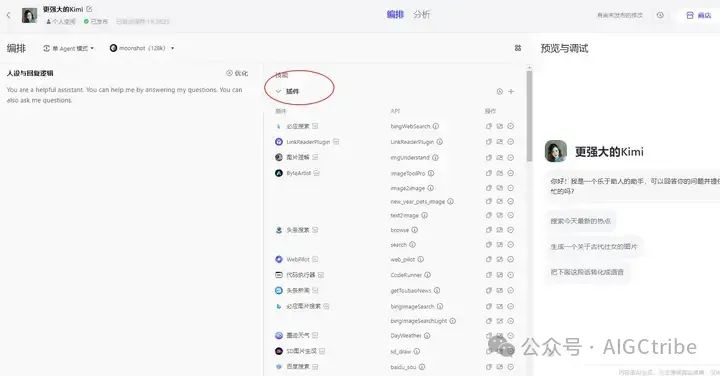Remove the bingWebSearch API
The height and width of the screenshot is (376, 720).
pos(511,126)
